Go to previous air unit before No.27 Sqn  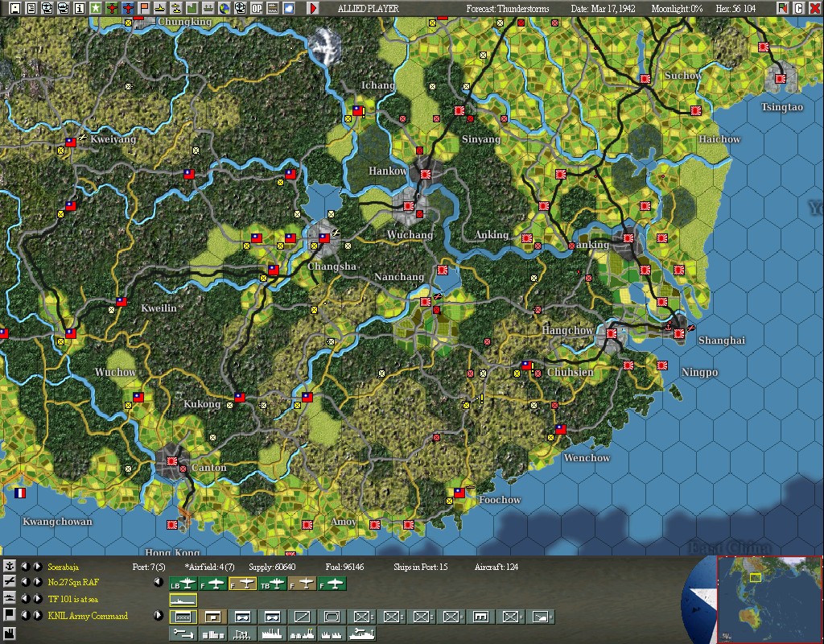tap(25, 581)
